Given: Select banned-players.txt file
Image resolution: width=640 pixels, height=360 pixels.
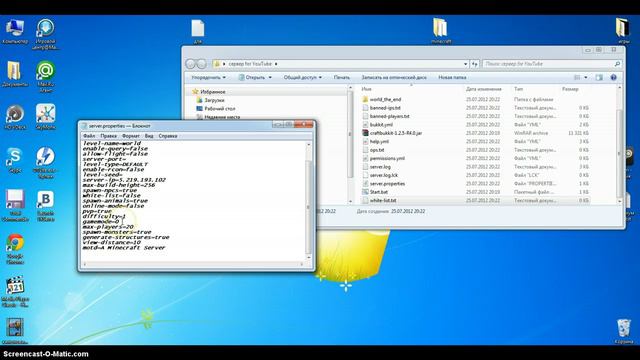Looking at the screenshot, I should 389,116.
